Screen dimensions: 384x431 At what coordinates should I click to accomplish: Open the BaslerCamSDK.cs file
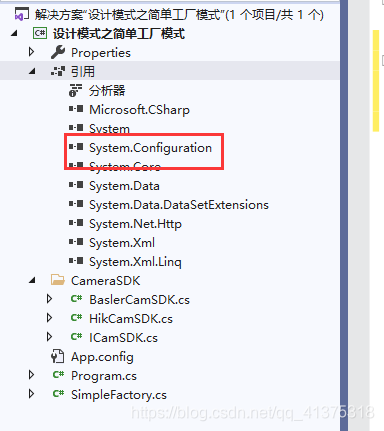[x=139, y=300]
